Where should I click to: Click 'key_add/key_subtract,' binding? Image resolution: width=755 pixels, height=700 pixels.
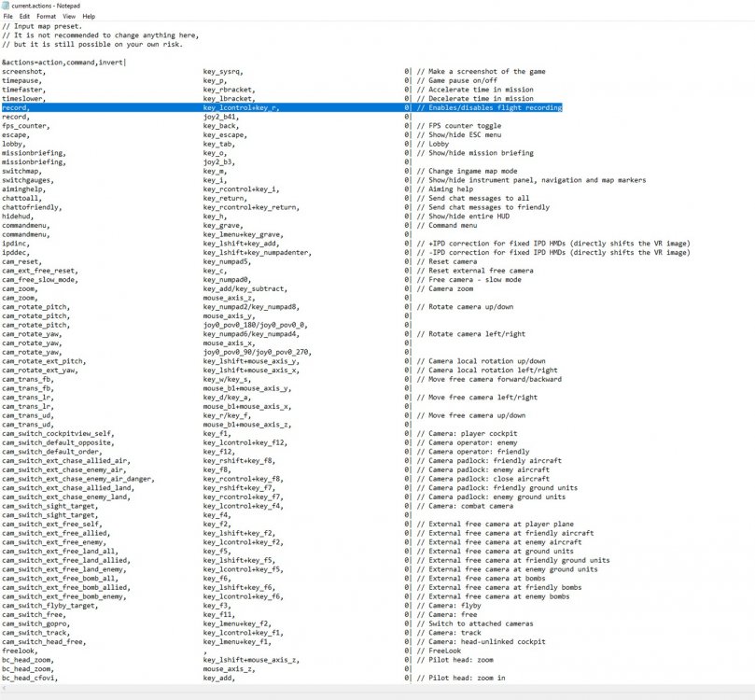pos(245,288)
